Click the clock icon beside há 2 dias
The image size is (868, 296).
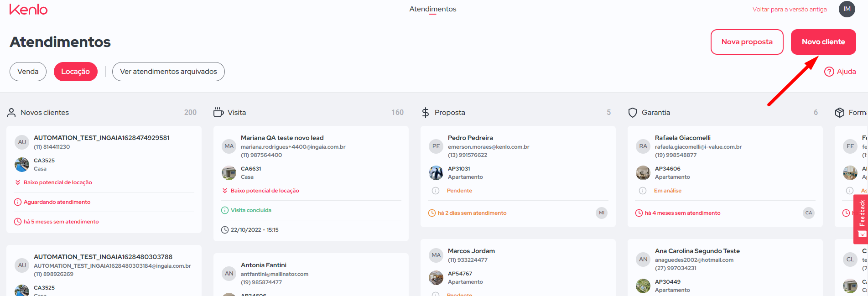[x=432, y=213]
